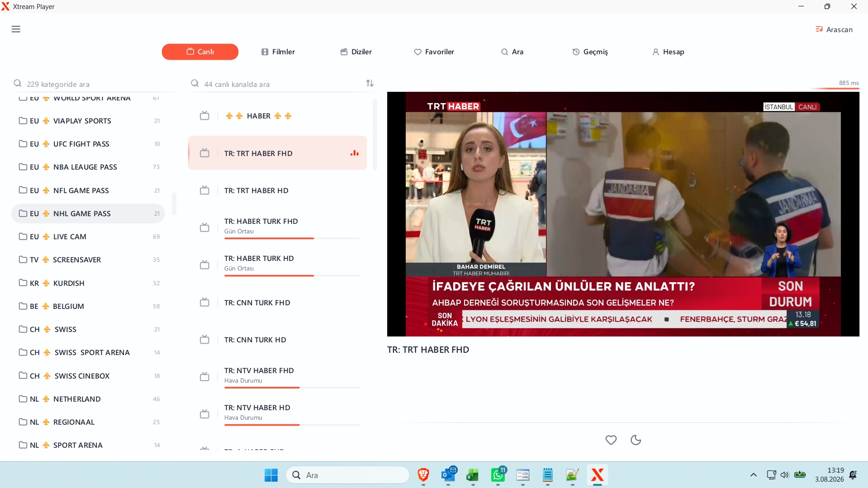Click the TV icon beside HABER TURK FHD

(204, 227)
